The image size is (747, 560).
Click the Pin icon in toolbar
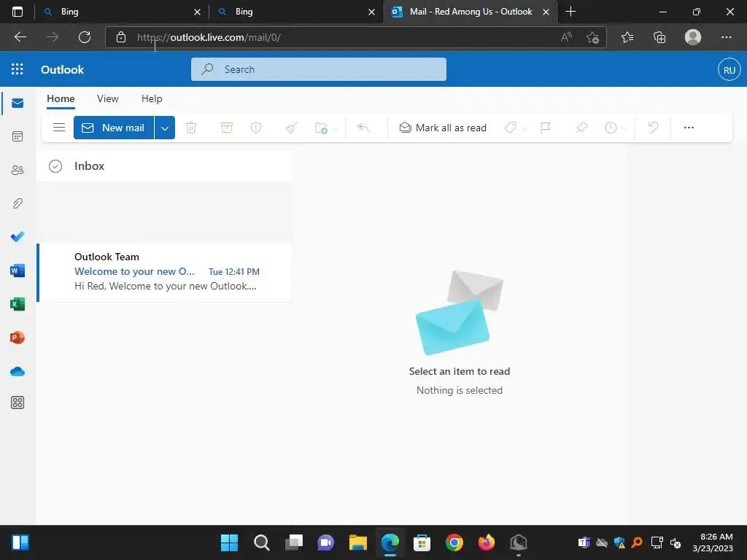coord(581,128)
